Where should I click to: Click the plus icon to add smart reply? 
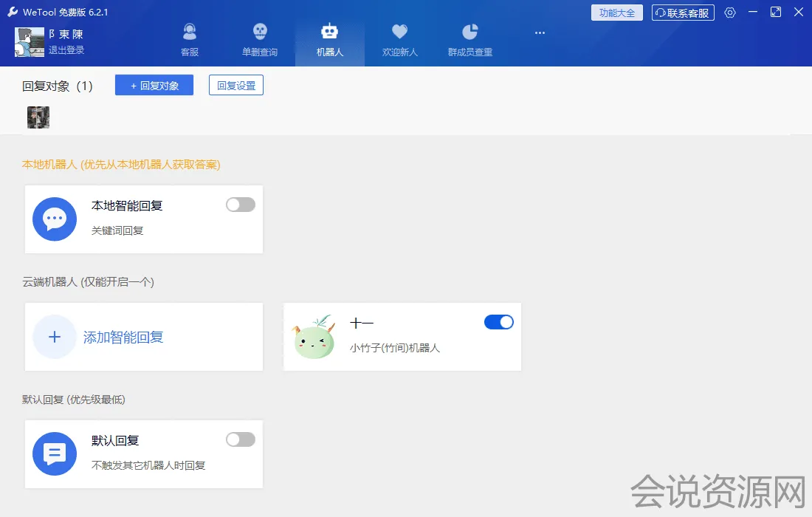(x=55, y=337)
